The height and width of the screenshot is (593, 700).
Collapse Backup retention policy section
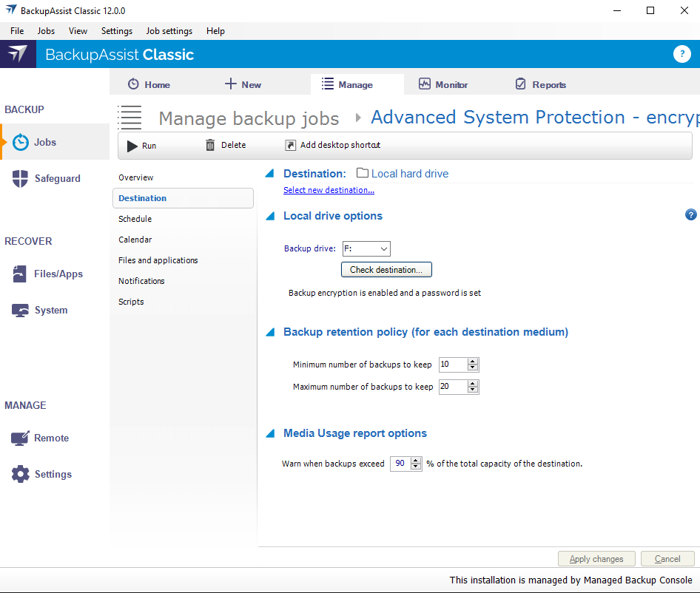(x=270, y=332)
